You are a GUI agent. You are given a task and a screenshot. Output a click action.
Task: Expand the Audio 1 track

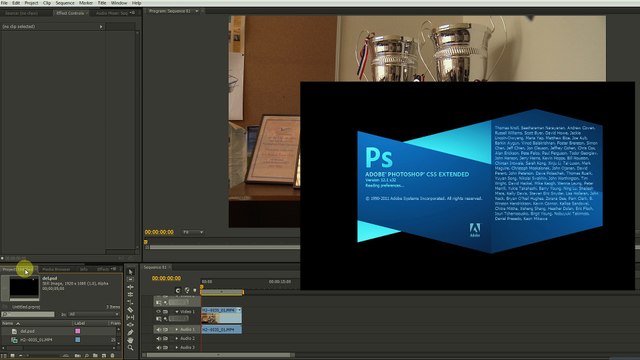[x=177, y=329]
